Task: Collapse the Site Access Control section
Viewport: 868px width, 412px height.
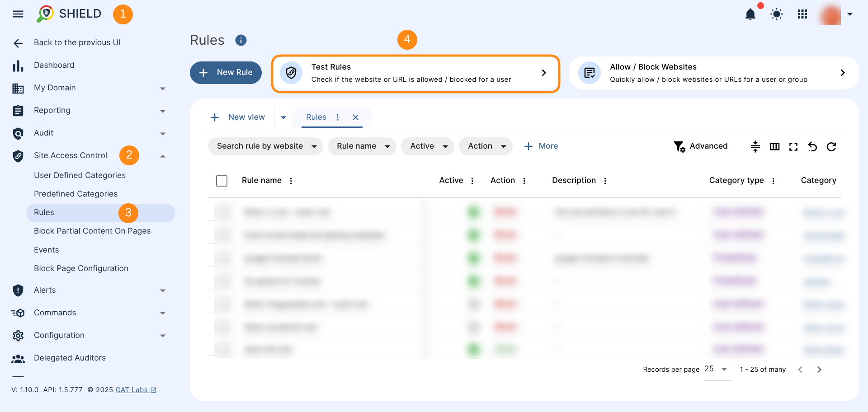Action: click(x=163, y=156)
